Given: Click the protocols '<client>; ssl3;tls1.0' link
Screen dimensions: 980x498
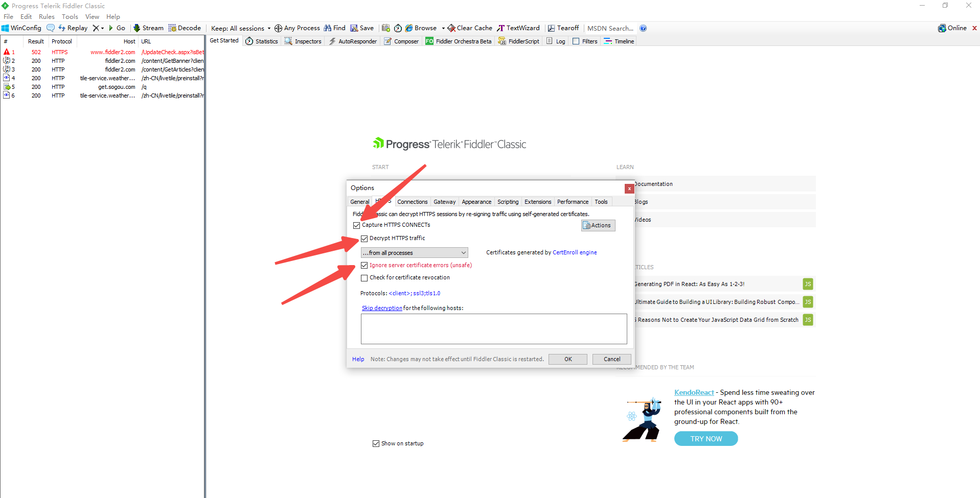Looking at the screenshot, I should [x=414, y=294].
